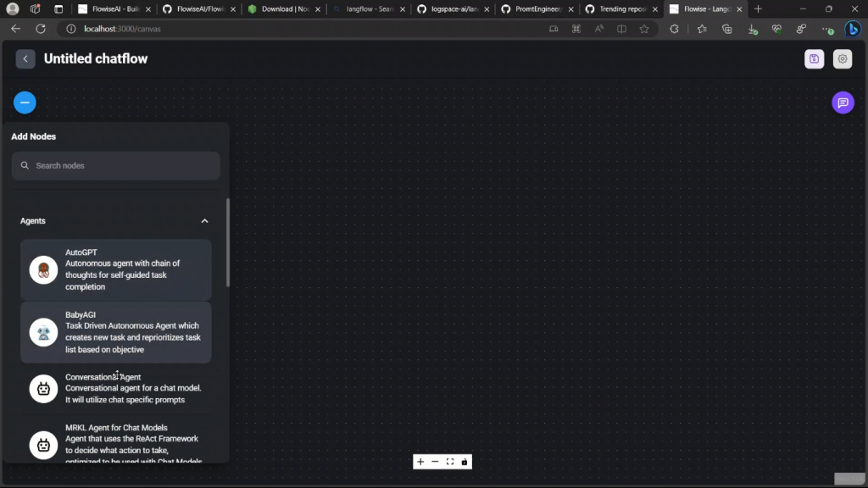Toggle canvas interactivity lock icon
The width and height of the screenshot is (868, 488).
pos(465,462)
